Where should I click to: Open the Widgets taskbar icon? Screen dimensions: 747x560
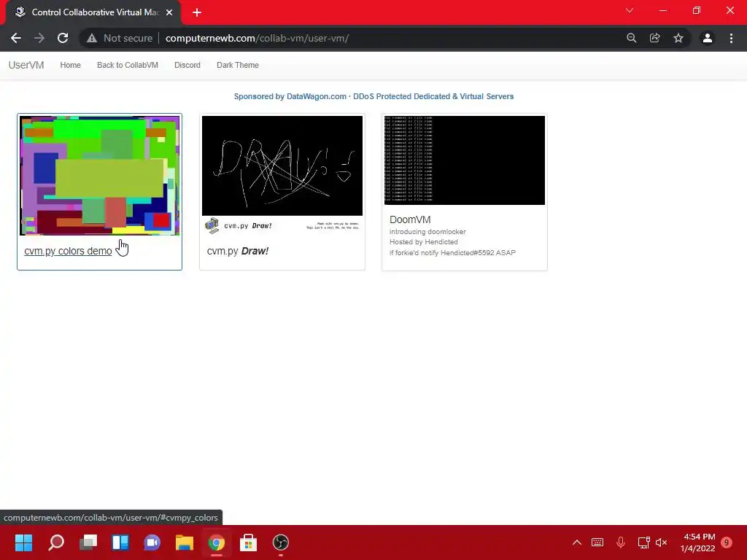tap(120, 542)
